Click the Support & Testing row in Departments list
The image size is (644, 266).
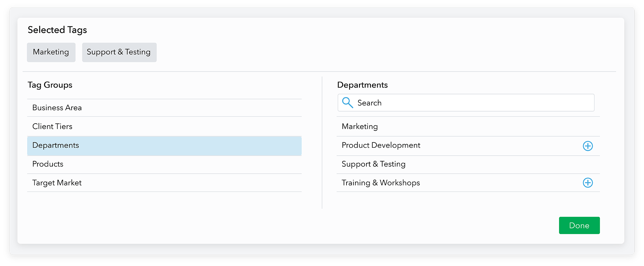[468, 164]
